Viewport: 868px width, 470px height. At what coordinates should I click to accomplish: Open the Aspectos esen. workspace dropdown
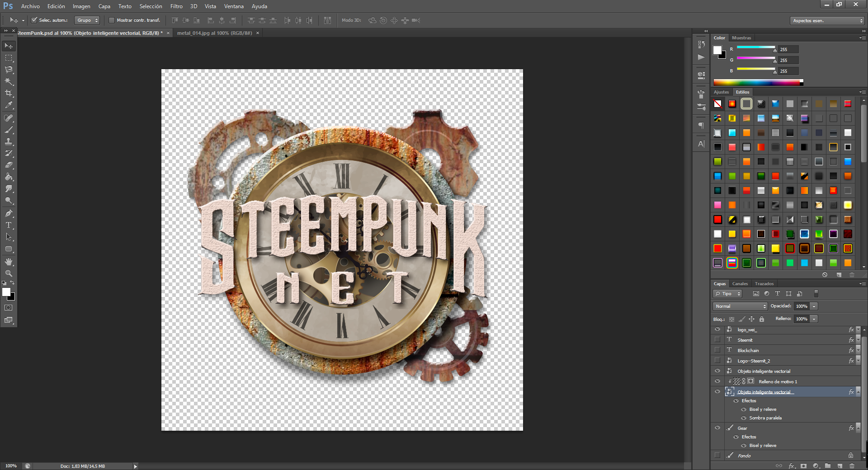coord(827,21)
